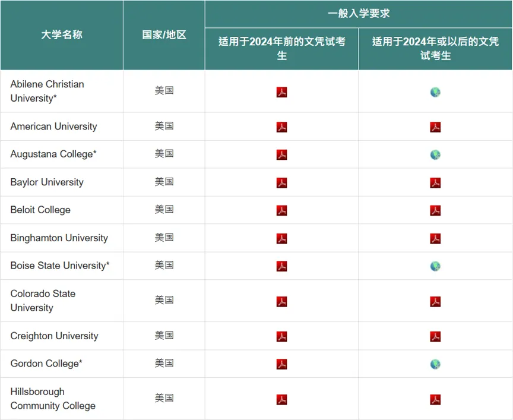Open Boise State University pre-2024 requirements PDF
The image size is (513, 420).
coord(281,266)
